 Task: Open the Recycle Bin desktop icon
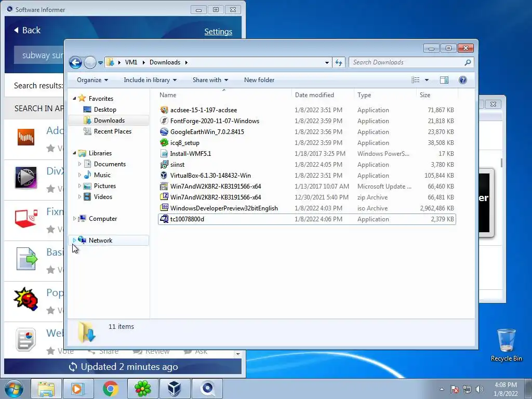point(506,345)
